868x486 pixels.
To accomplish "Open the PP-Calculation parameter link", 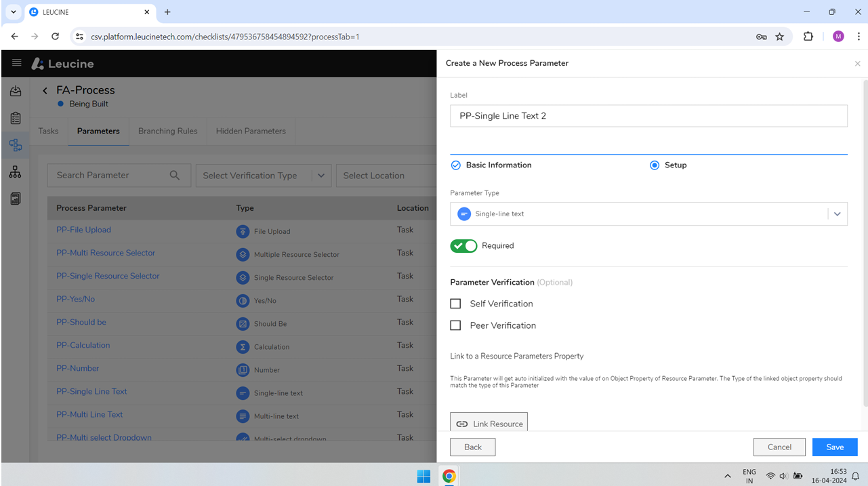I will pyautogui.click(x=83, y=345).
